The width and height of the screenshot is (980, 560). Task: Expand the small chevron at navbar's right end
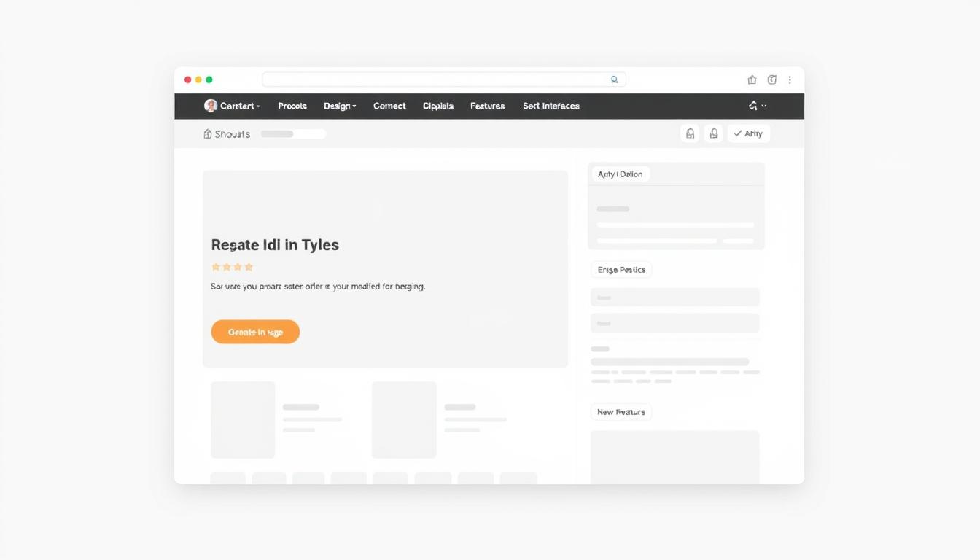click(764, 106)
